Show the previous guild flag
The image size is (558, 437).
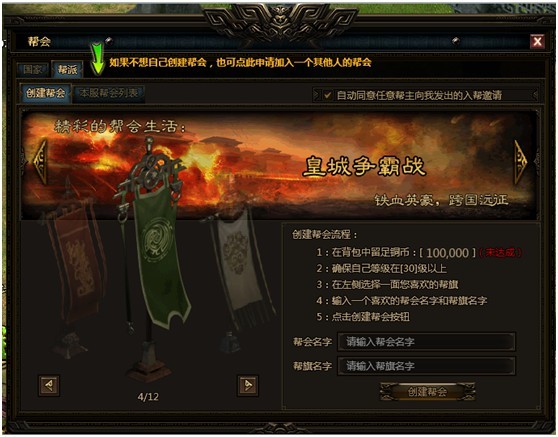point(49,385)
